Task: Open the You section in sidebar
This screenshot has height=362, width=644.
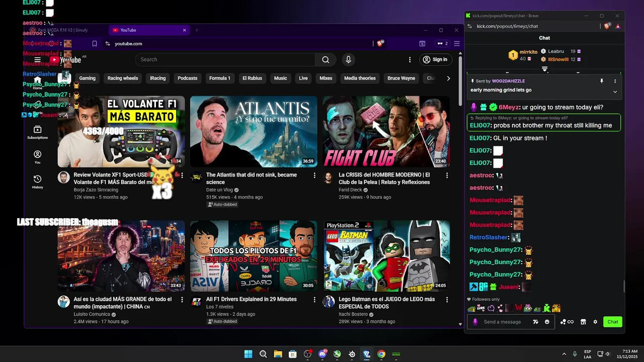Action: 37,157
